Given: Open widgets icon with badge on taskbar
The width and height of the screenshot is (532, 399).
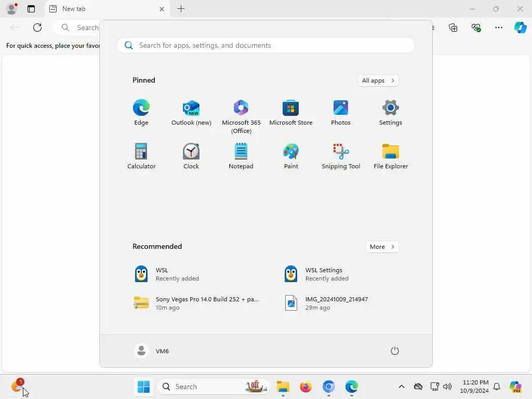Looking at the screenshot, I should point(17,385).
